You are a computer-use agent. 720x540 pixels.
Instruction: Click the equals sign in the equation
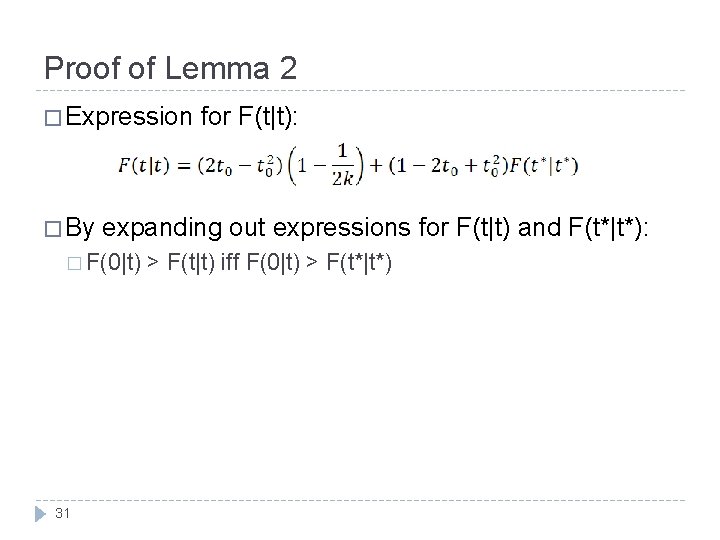pos(184,166)
